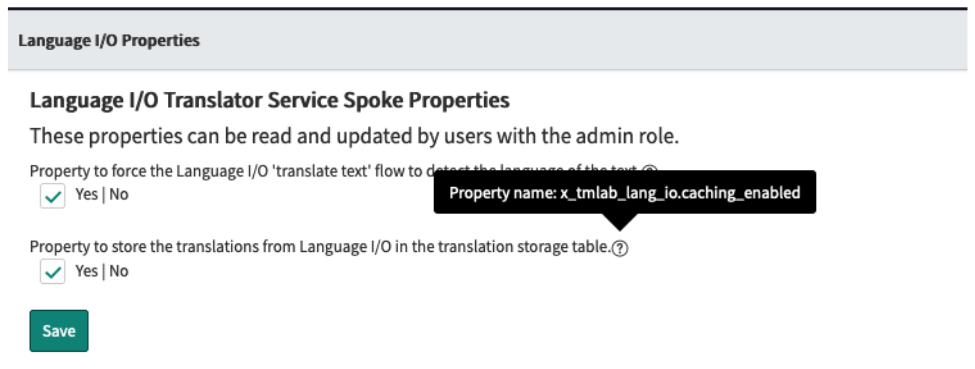Click 'Yes' beside the detect language checkbox

[x=86, y=195]
